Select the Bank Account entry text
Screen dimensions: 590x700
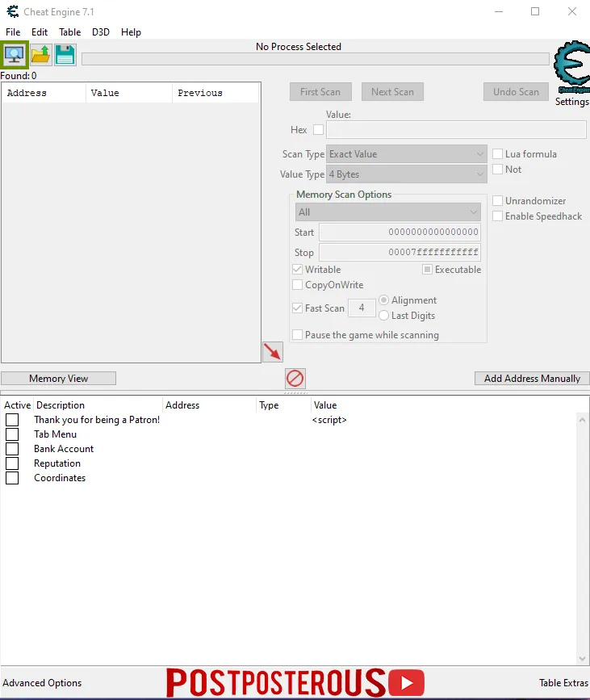coord(64,449)
